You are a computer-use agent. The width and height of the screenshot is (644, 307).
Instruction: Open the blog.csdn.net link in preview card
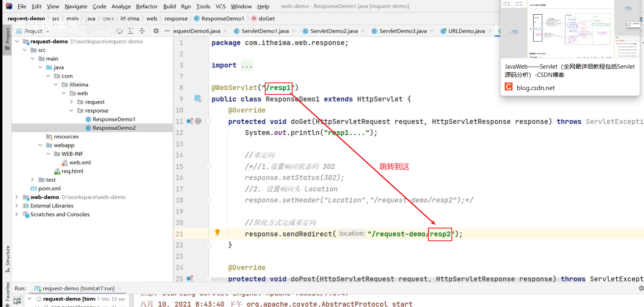(536, 88)
